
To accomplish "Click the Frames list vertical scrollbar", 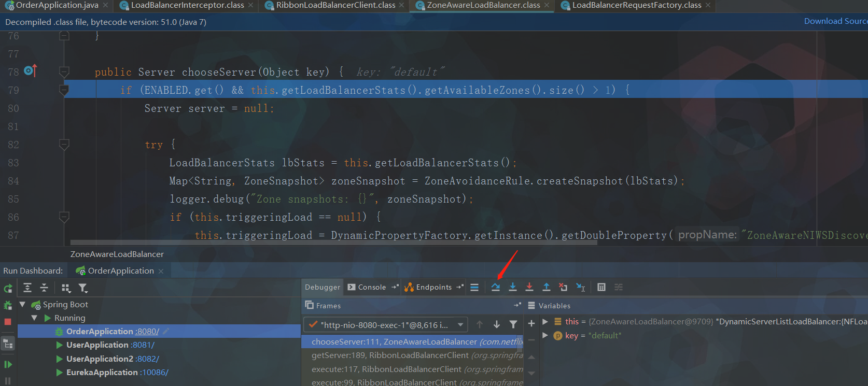I will pyautogui.click(x=520, y=343).
